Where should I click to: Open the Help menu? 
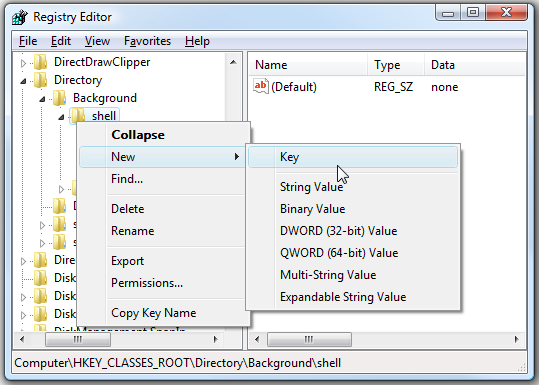(x=197, y=41)
